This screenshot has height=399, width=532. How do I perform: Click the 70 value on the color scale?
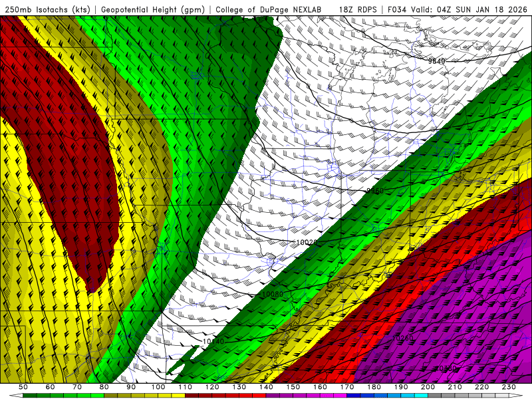pyautogui.click(x=77, y=387)
